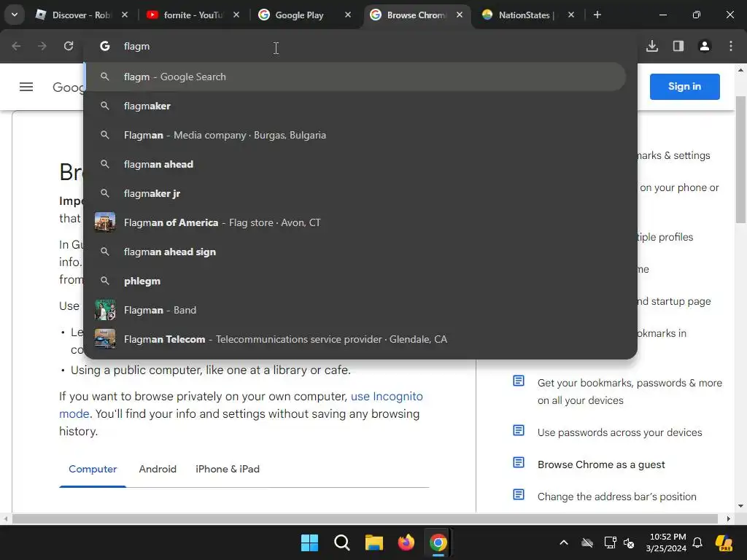Close the Google Play tab
The width and height of the screenshot is (747, 560).
(x=348, y=15)
